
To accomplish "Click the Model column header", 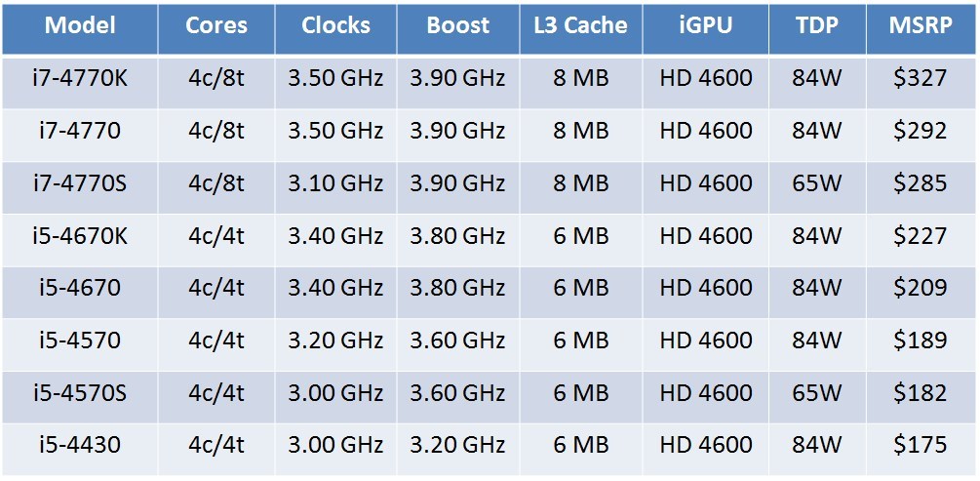I will (x=80, y=25).
